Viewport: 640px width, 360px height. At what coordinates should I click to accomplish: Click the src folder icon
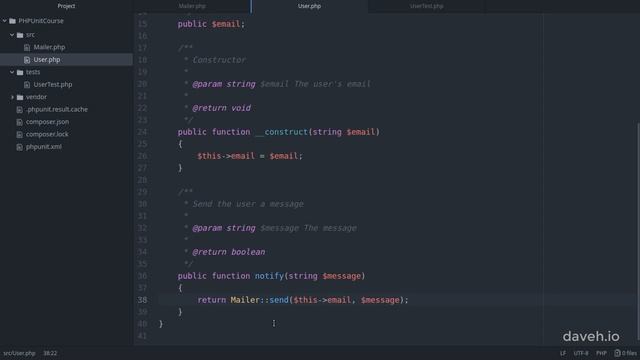20,35
